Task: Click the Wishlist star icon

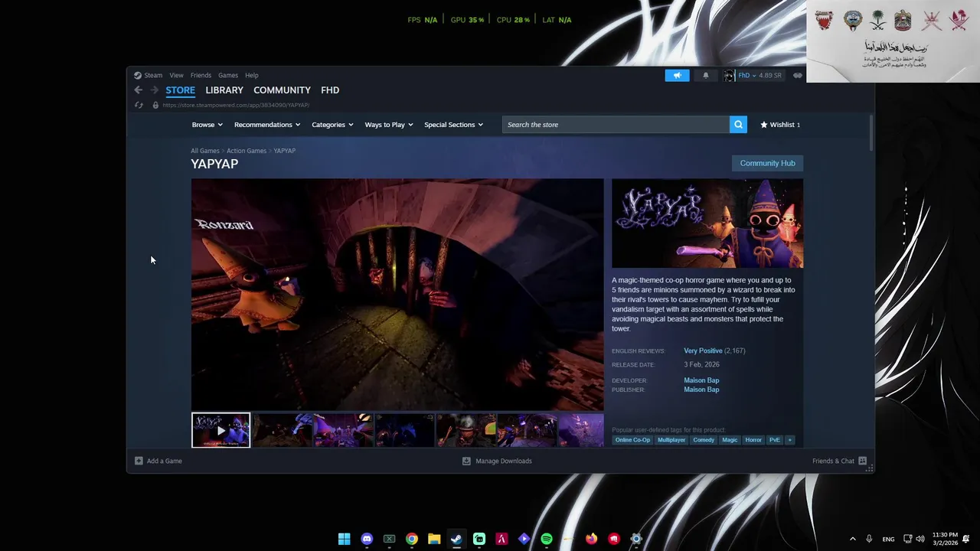Action: [763, 125]
